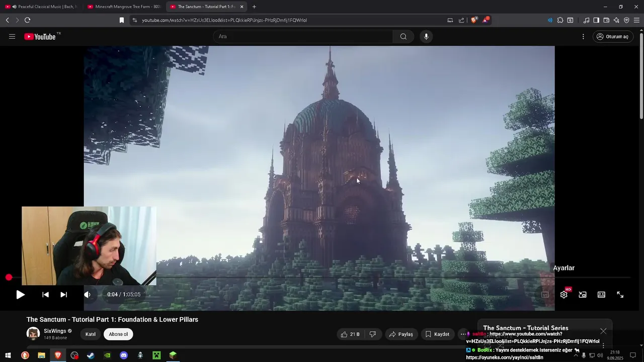Viewport: 644px width, 362px height.
Task: Click the 'Oturum aç' sign-in button
Action: (x=613, y=37)
